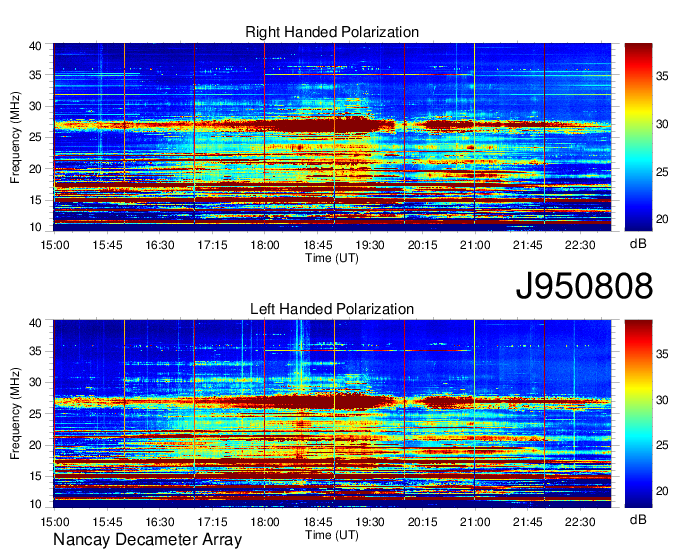This screenshot has height=552, width=680.
Task: Click the 40 MHz frequency tick, top plot
Action: tap(35, 46)
